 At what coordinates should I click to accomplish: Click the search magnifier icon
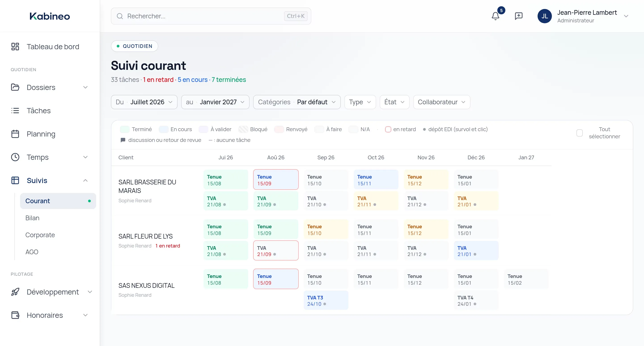[x=120, y=16]
